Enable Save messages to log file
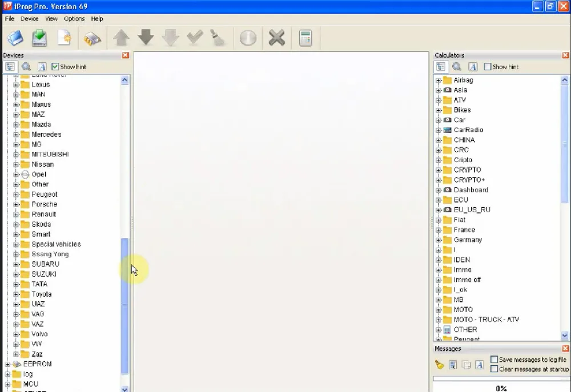The image size is (571, 392). [494, 359]
